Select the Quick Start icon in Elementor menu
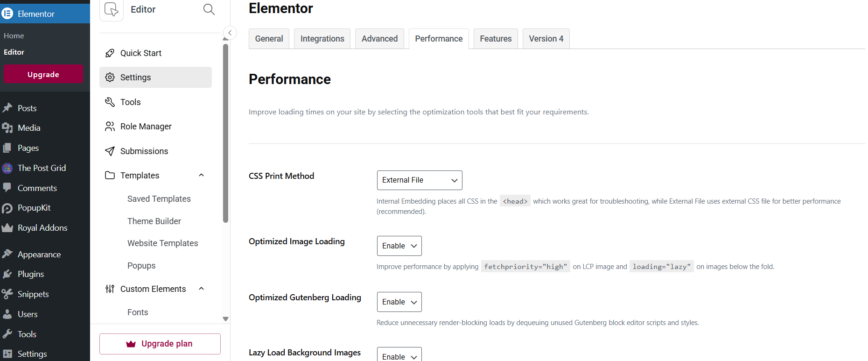Image resolution: width=868 pixels, height=361 pixels. pos(109,53)
